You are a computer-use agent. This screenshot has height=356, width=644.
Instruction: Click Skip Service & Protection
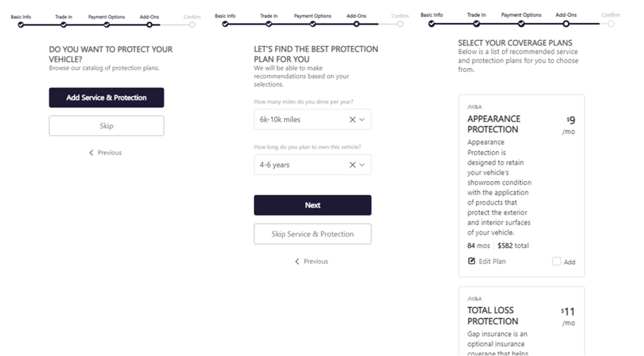[313, 234]
